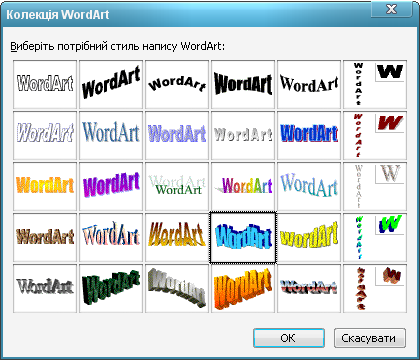Select the gray thin vertical WordArt style
This screenshot has height=360, width=420.
point(375,186)
